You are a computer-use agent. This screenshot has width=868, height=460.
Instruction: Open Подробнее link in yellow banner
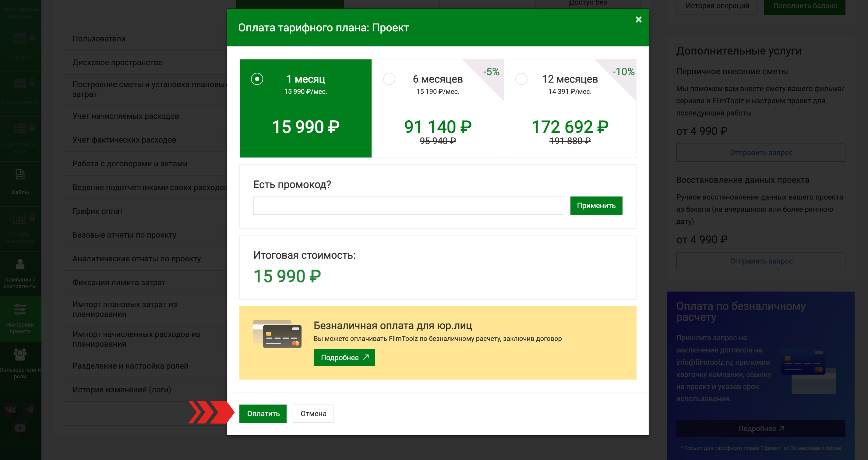click(x=344, y=358)
